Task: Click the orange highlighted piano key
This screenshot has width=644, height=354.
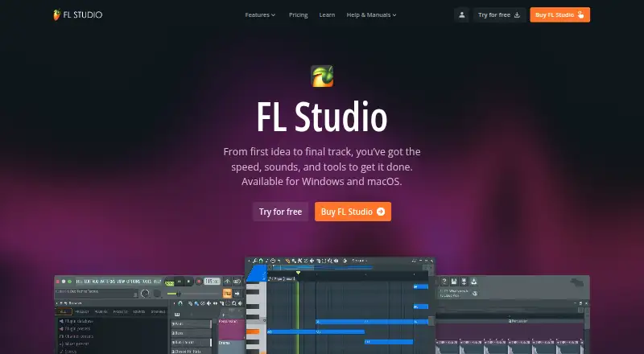Action: click(253, 331)
